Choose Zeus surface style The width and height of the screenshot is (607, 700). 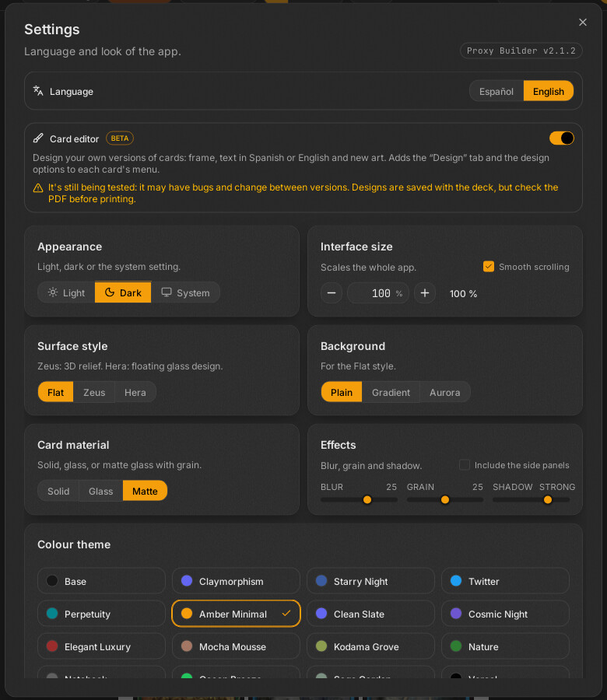click(x=94, y=393)
